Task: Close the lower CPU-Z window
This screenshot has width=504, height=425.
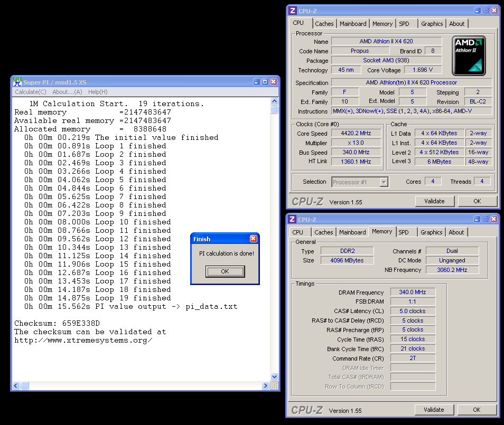Action: (494, 219)
